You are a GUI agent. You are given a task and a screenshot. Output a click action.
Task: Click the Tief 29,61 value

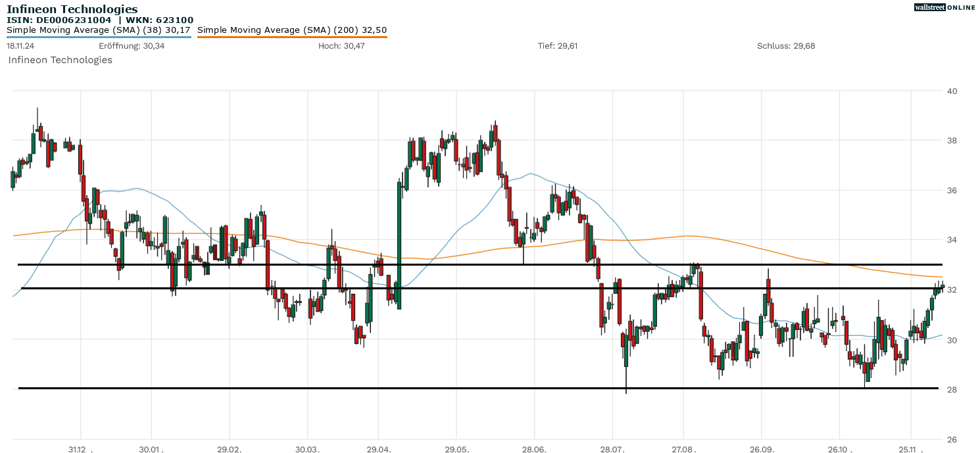[x=558, y=46]
